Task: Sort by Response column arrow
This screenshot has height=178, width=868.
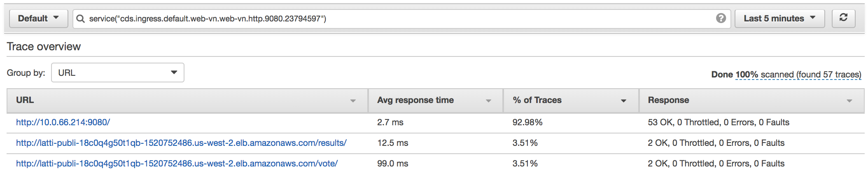Action: point(849,101)
